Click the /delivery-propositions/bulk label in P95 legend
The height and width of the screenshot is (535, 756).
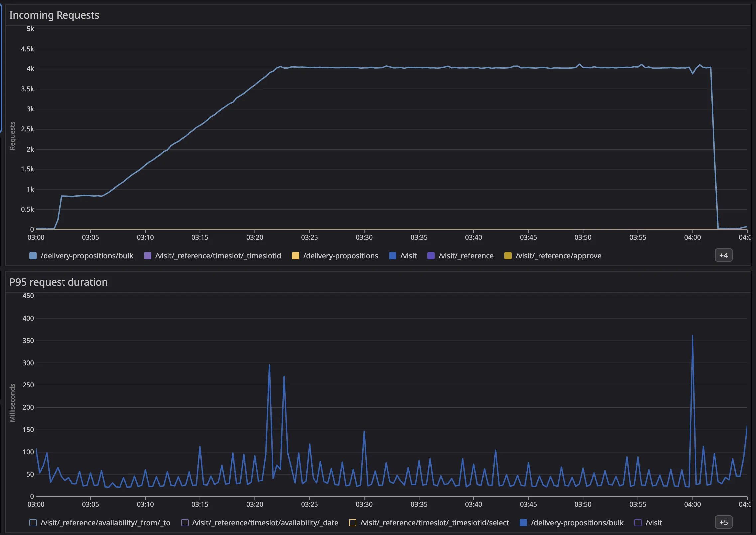pos(577,522)
